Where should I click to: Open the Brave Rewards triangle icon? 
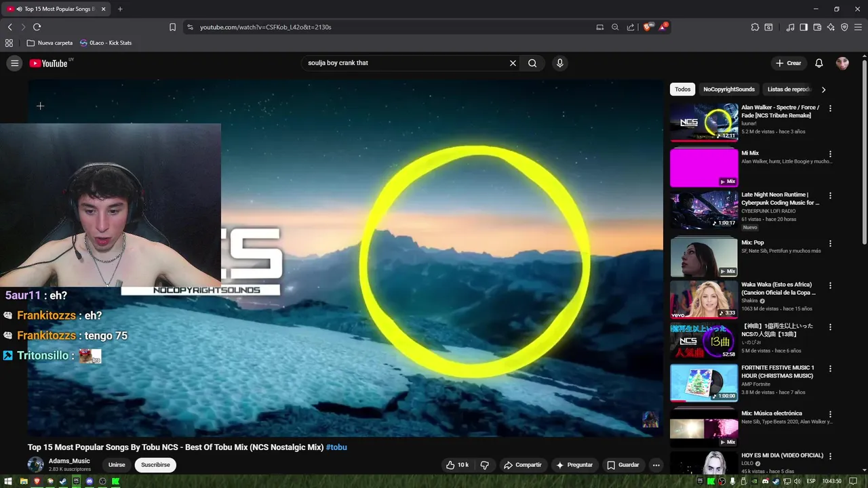(x=663, y=27)
